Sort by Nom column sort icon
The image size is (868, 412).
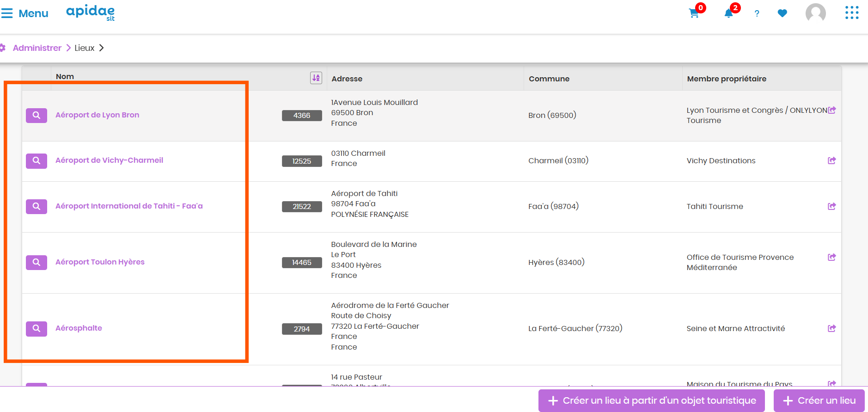tap(316, 78)
